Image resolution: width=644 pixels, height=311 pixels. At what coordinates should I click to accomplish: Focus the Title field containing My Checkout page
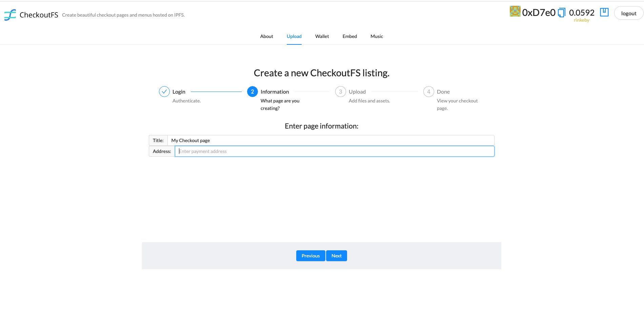[331, 140]
